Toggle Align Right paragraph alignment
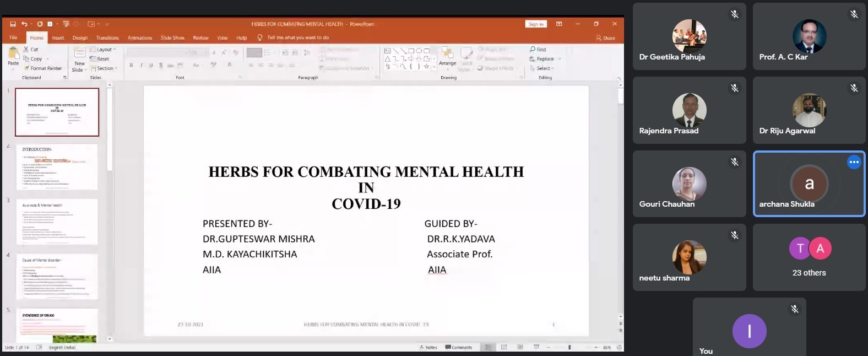 [271, 65]
